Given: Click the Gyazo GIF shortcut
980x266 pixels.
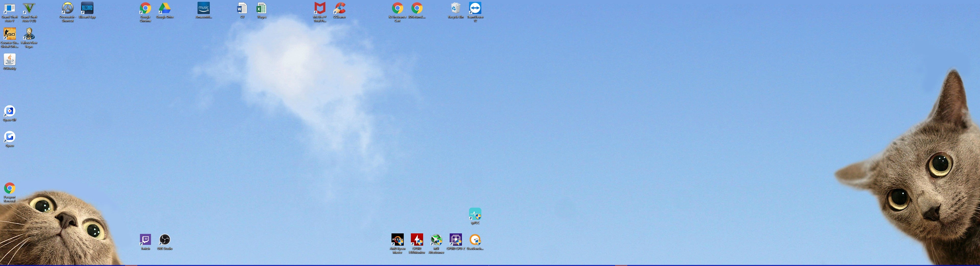Looking at the screenshot, I should 9,114.
